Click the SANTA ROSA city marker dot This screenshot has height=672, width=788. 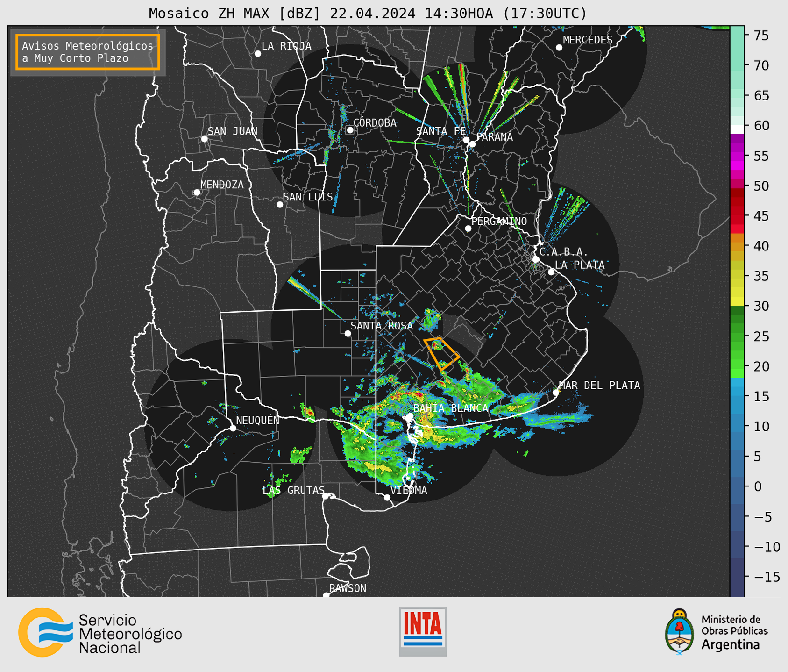[348, 333]
